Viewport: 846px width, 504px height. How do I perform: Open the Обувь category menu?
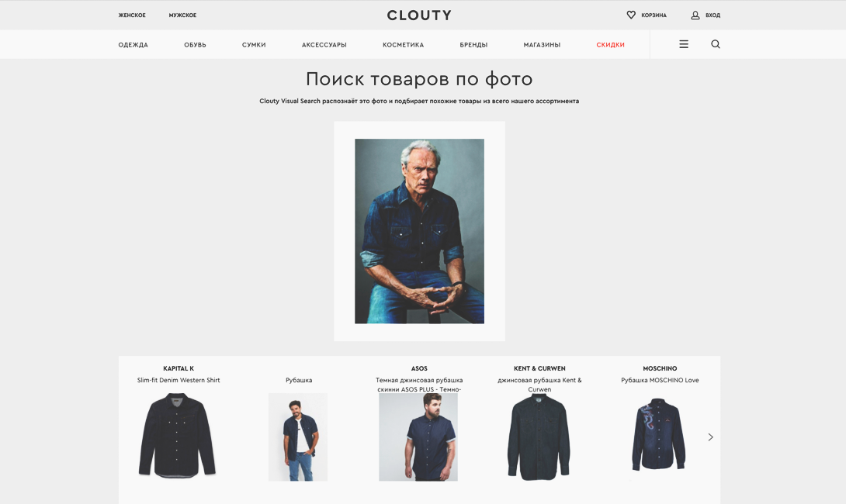[196, 45]
